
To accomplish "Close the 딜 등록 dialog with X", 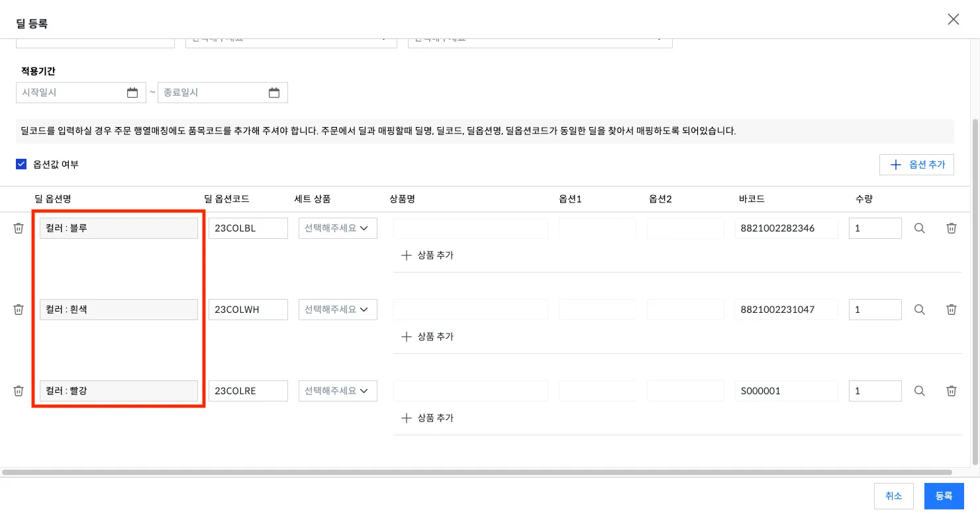I will [954, 19].
